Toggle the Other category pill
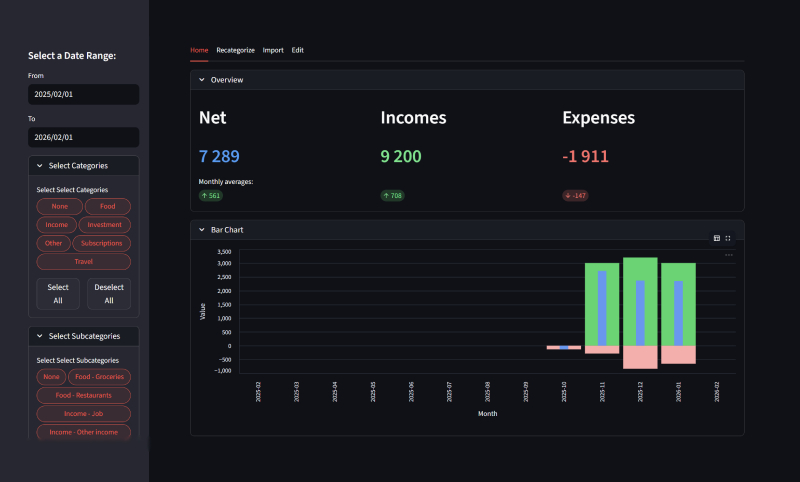 coord(54,243)
